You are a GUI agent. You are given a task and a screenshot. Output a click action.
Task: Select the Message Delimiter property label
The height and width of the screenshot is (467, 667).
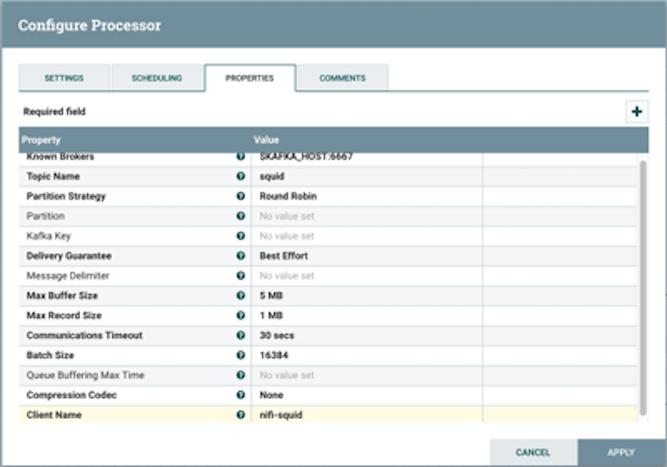tap(68, 276)
